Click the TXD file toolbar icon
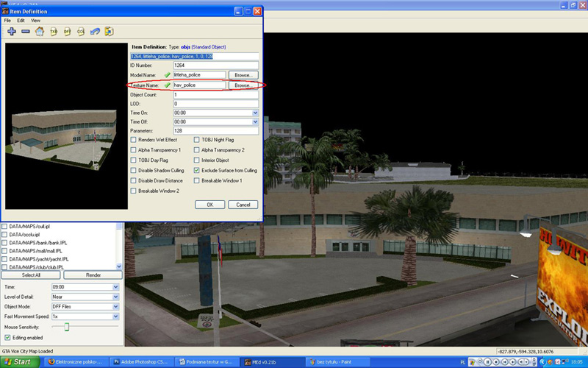Screen dimensions: 588x368 (54, 32)
